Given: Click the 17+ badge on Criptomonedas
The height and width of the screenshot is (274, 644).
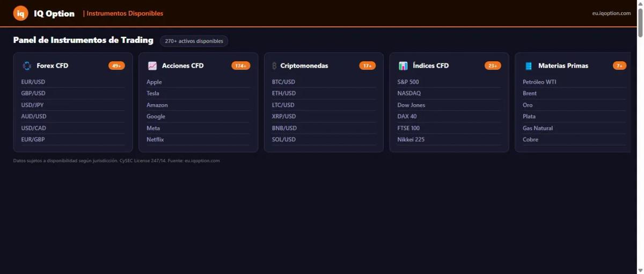Looking at the screenshot, I should (x=368, y=66).
